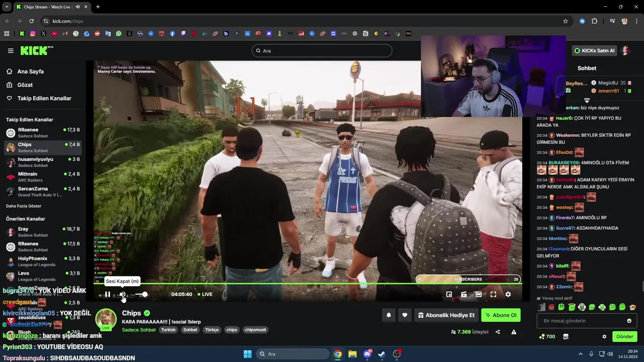Screen dimensions: 644x362
Task: Open the chat shop storefront icon
Action: 566,336
